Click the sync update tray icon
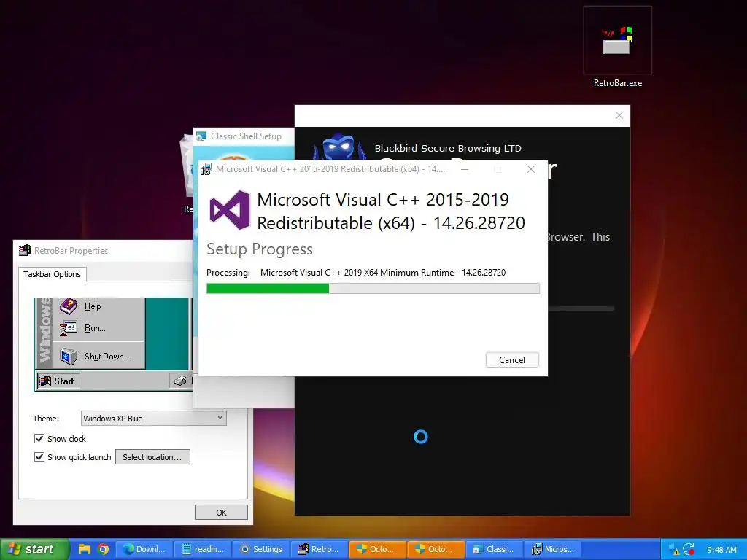This screenshot has height=560, width=747. coord(689,550)
